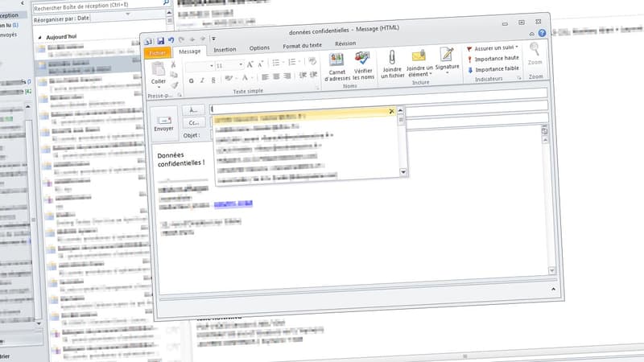Increase font size with large A icon

(x=250, y=64)
